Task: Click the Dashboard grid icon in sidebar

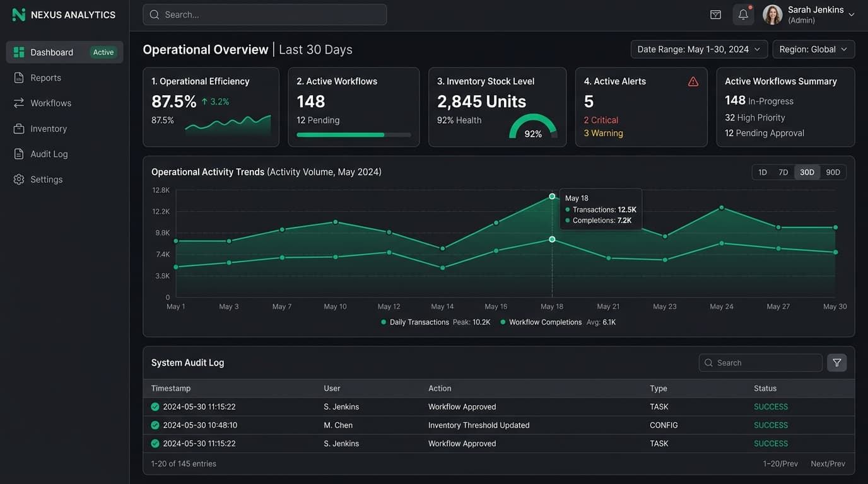Action: [x=19, y=52]
